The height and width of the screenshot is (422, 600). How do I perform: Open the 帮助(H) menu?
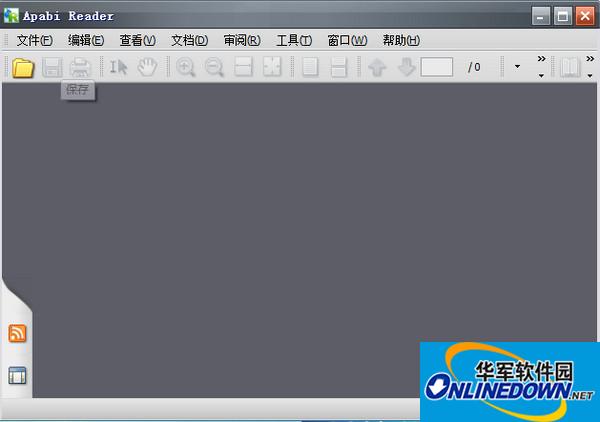click(x=401, y=40)
